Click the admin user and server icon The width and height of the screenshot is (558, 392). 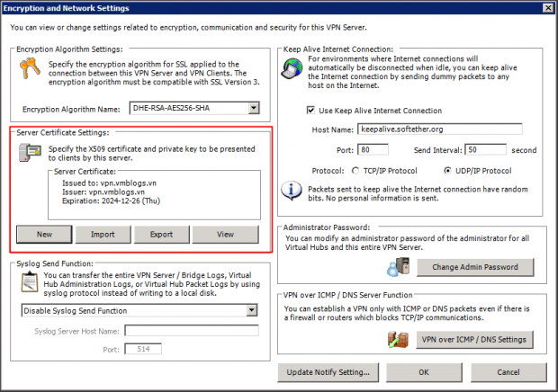399,267
